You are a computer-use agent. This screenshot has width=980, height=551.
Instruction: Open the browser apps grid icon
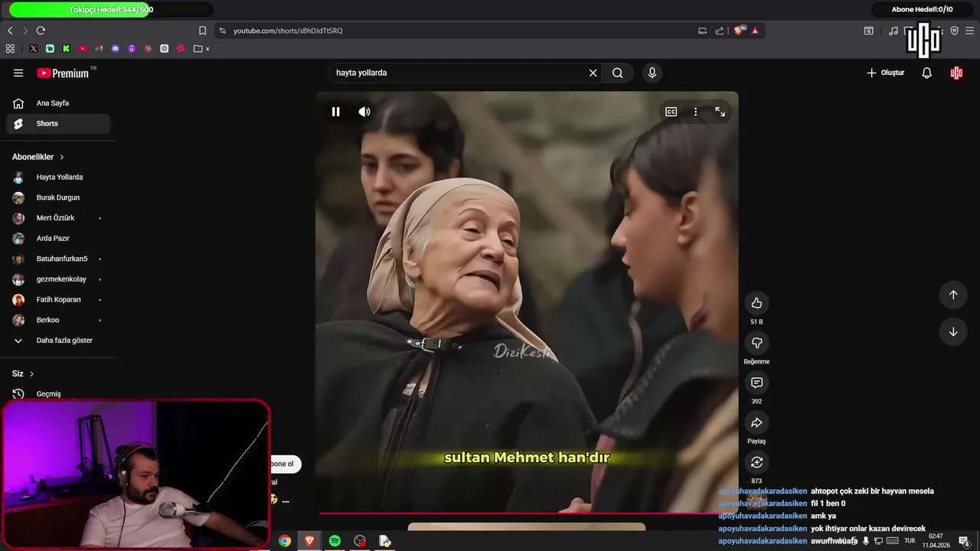tap(10, 48)
